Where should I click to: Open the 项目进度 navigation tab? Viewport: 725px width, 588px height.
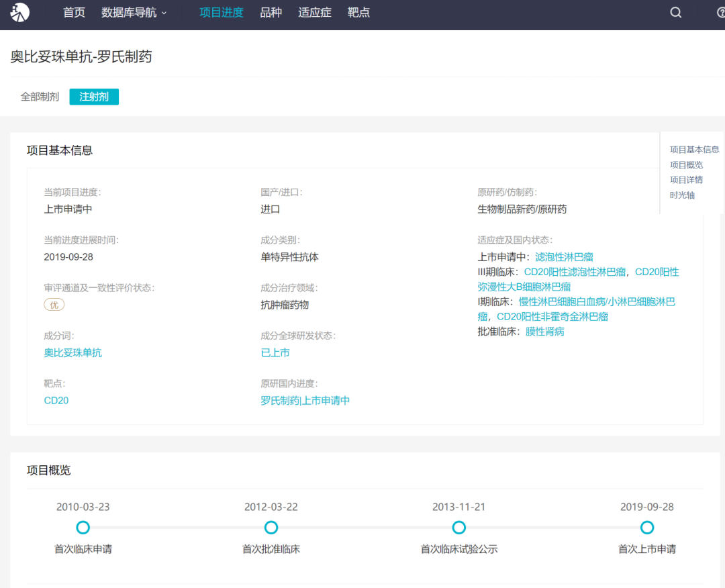click(221, 13)
